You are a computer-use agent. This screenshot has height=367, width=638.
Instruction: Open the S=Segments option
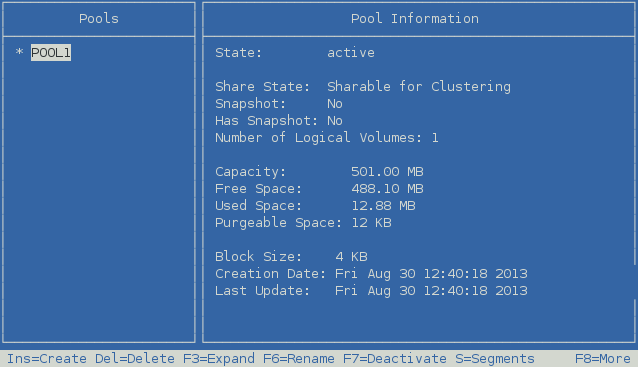pyautogui.click(x=495, y=359)
